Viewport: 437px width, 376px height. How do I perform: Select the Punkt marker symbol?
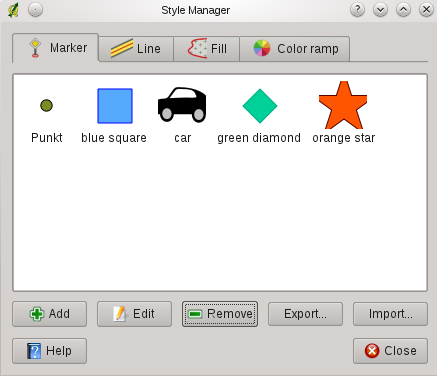pos(46,105)
